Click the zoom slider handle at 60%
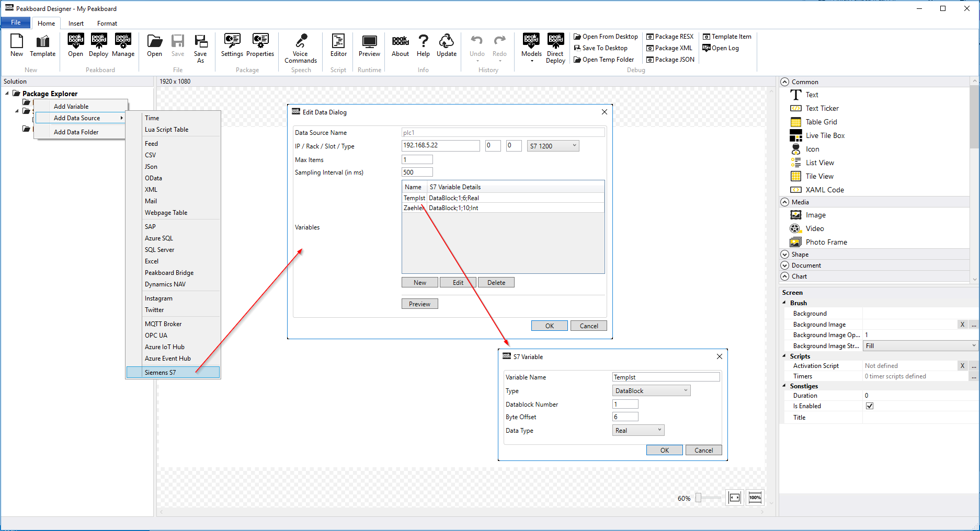980x531 pixels. point(698,498)
